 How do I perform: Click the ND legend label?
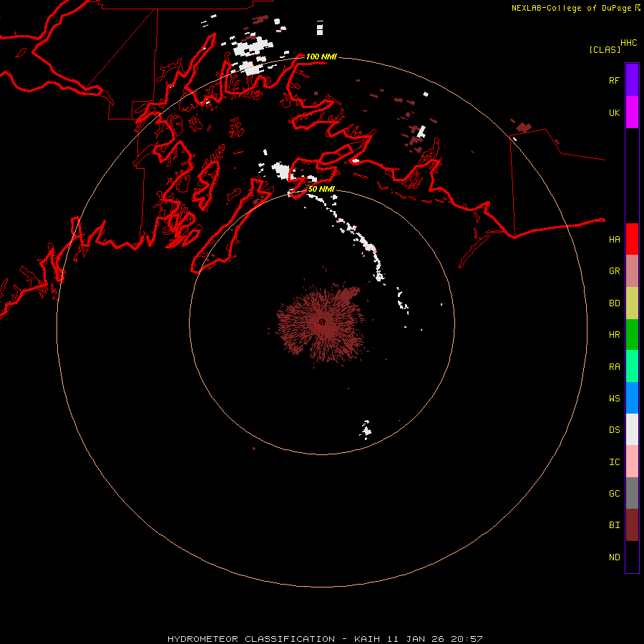(x=614, y=557)
